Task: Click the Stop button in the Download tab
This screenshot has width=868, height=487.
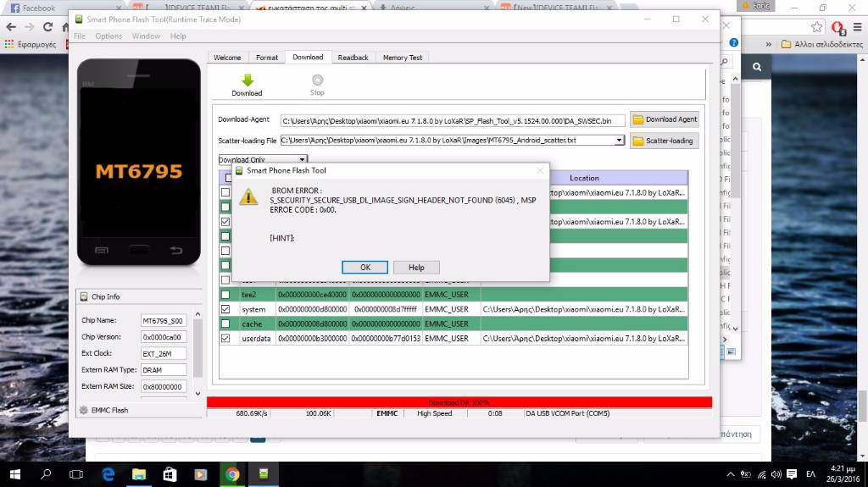Action: (317, 86)
